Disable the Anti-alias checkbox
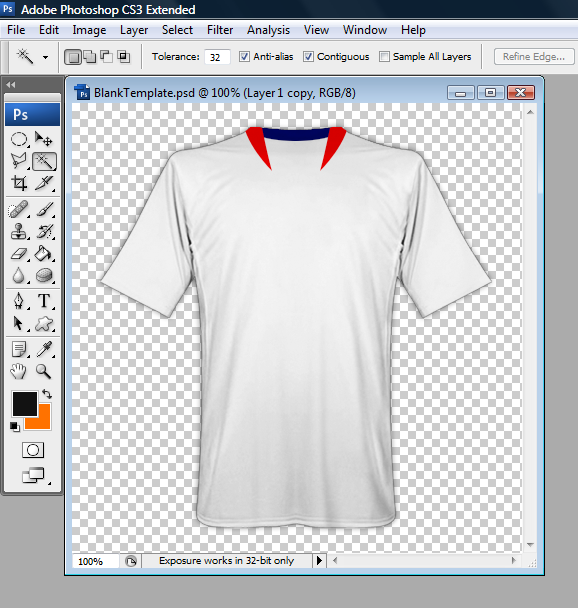 [244, 57]
